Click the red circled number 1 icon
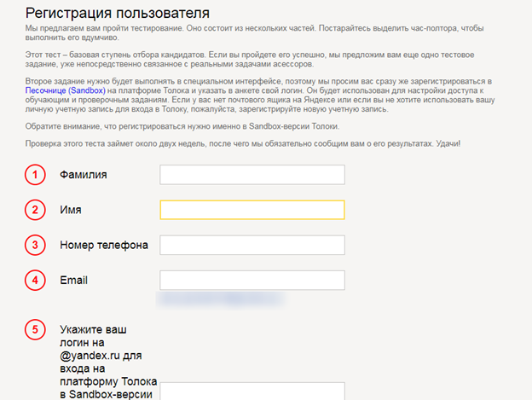532x400 pixels. point(35,175)
